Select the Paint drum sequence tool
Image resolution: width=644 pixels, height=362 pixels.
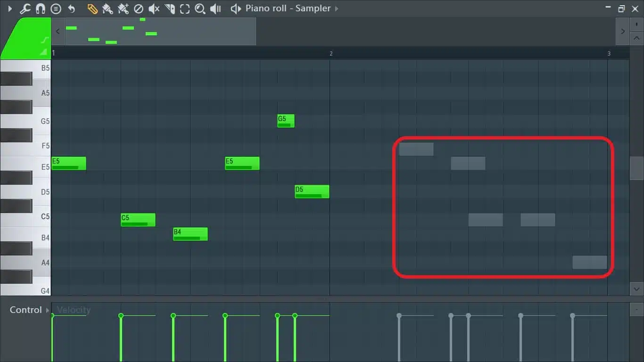(123, 8)
